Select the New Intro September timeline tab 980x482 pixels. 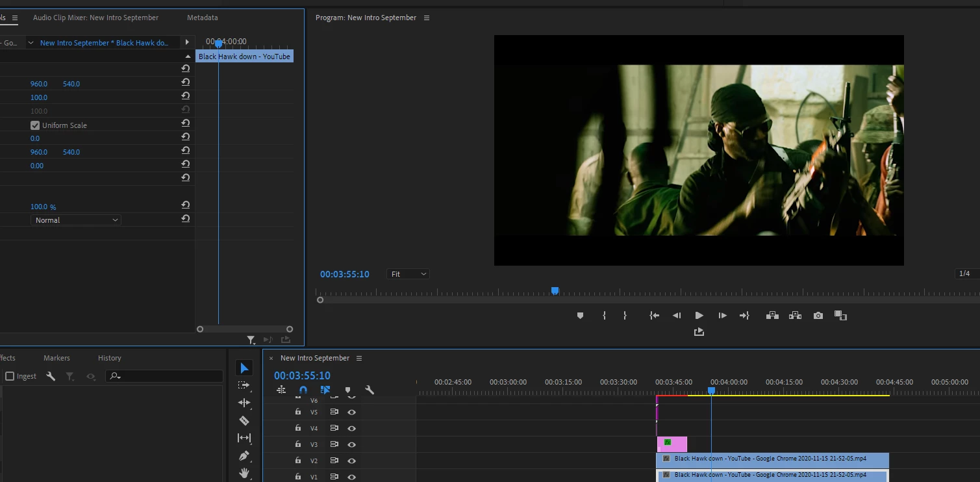tap(315, 358)
